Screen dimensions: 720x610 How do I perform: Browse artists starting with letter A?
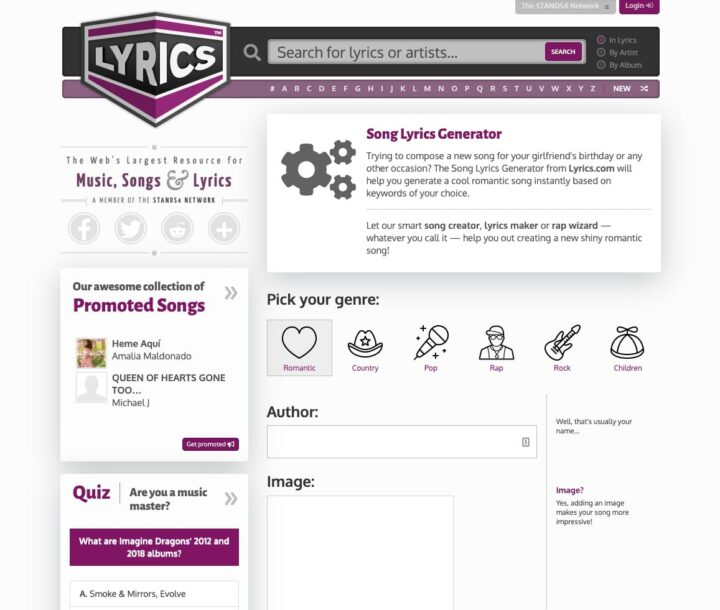pos(284,89)
